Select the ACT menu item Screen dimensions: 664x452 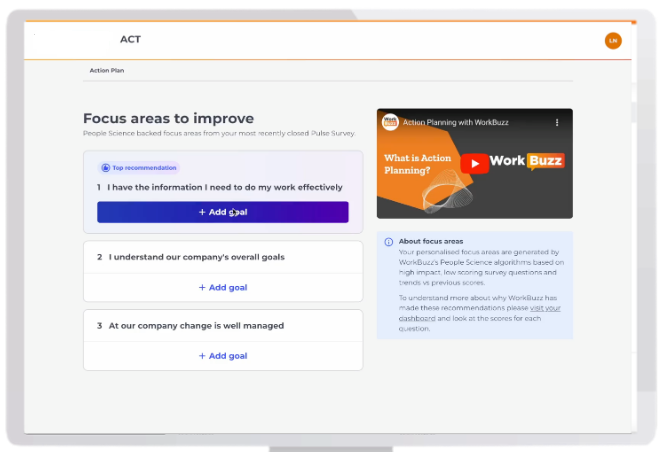(x=130, y=39)
